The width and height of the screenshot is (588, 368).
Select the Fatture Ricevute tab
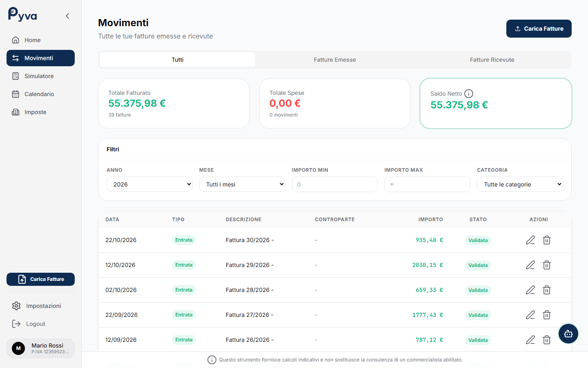tap(492, 60)
